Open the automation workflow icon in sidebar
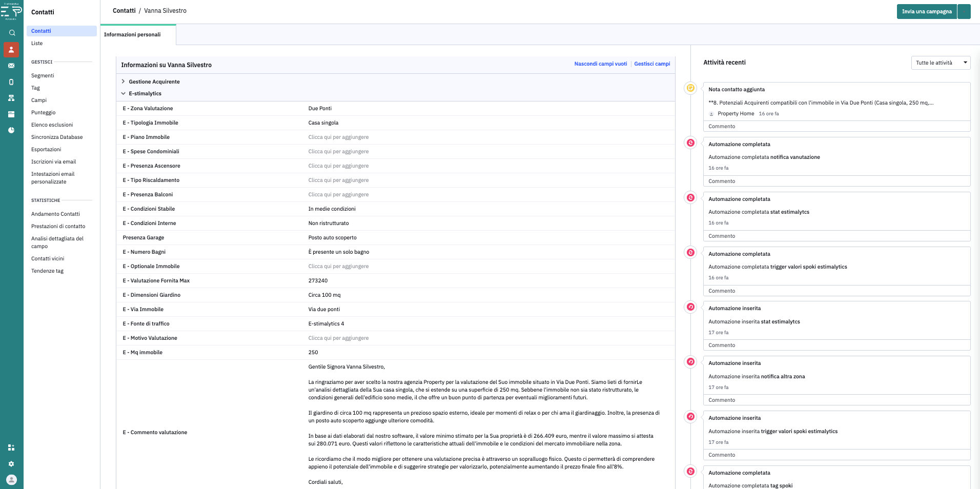The width and height of the screenshot is (980, 489). pyautogui.click(x=11, y=98)
